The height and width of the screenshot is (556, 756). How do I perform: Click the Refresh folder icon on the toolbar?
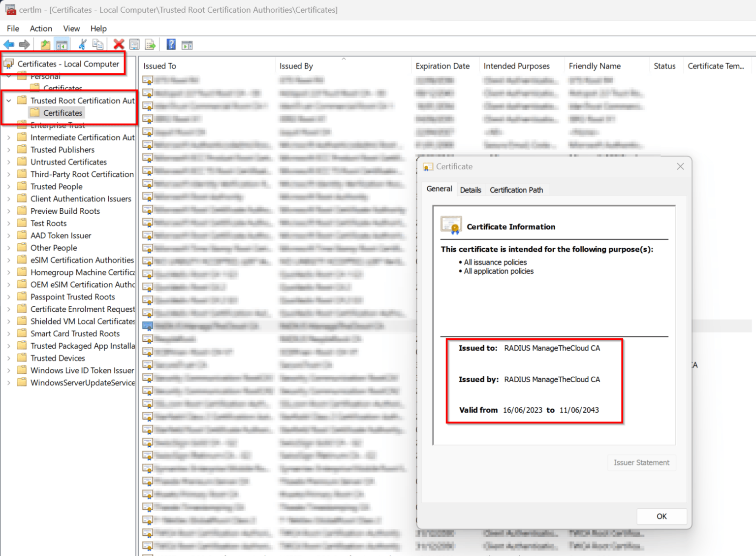tap(45, 44)
